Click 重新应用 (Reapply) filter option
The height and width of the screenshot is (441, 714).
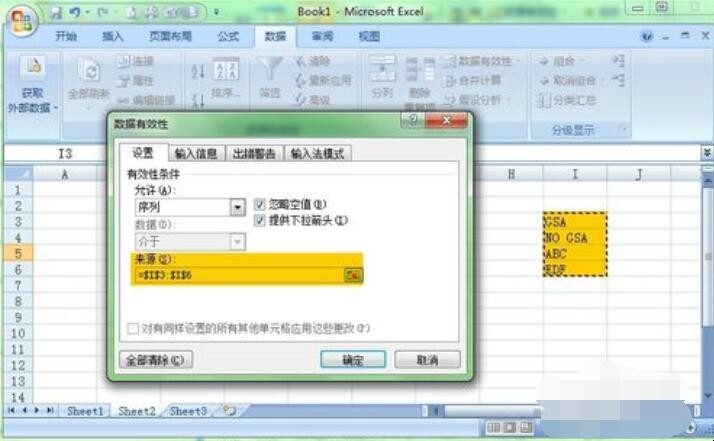click(323, 81)
